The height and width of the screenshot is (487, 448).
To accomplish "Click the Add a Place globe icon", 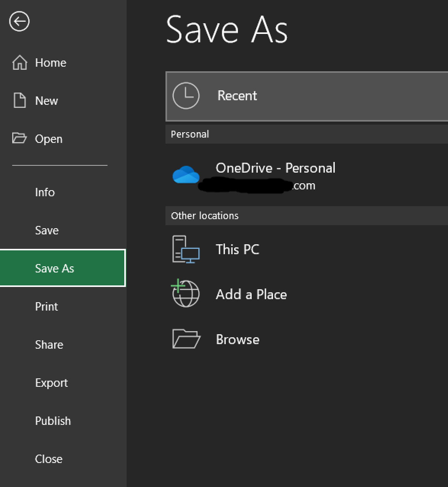I will pos(185,293).
